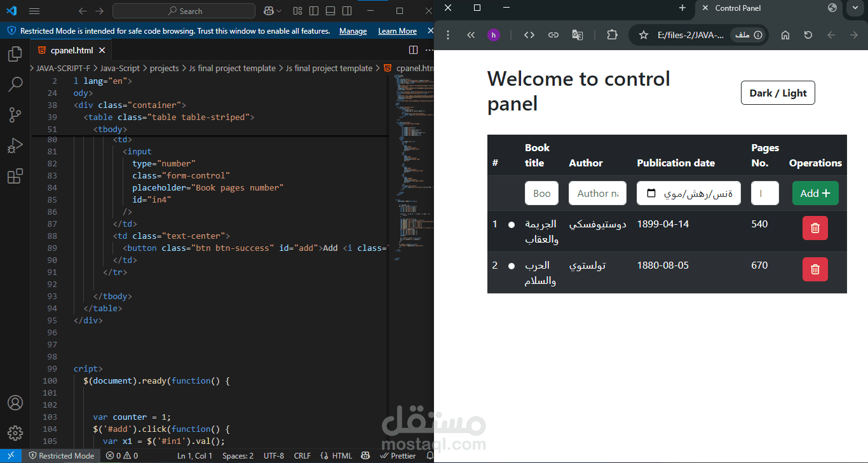The image size is (868, 463).
Task: Bookmark this page with the star icon
Action: 643,35
